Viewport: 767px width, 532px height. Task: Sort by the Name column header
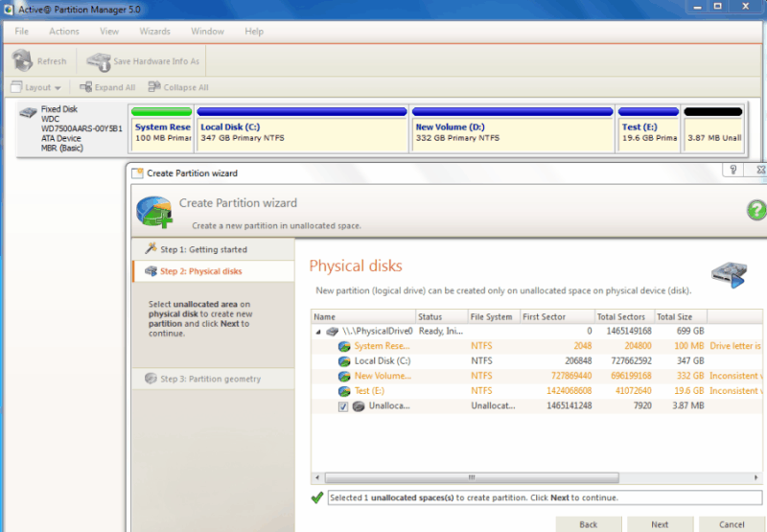363,317
